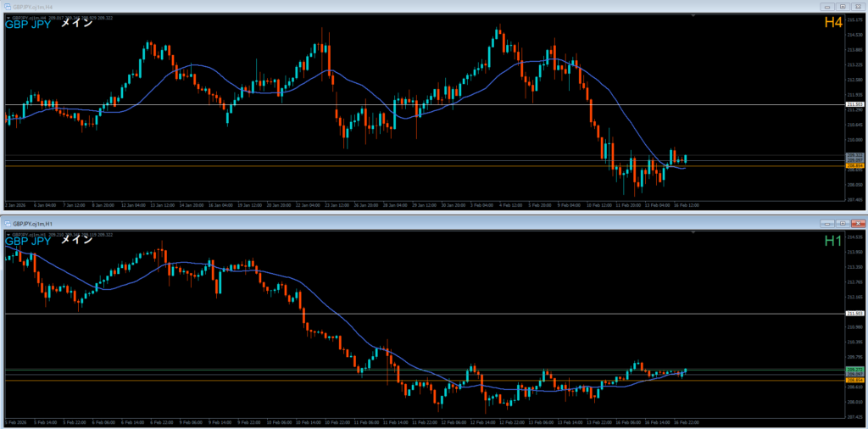
Task: Click the メイン label in the H4 chart
Action: tap(75, 24)
